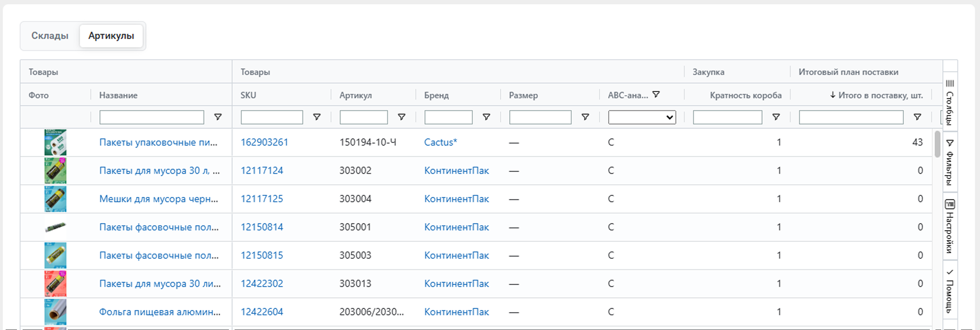Click the filter icon beside Название input

pyautogui.click(x=218, y=117)
